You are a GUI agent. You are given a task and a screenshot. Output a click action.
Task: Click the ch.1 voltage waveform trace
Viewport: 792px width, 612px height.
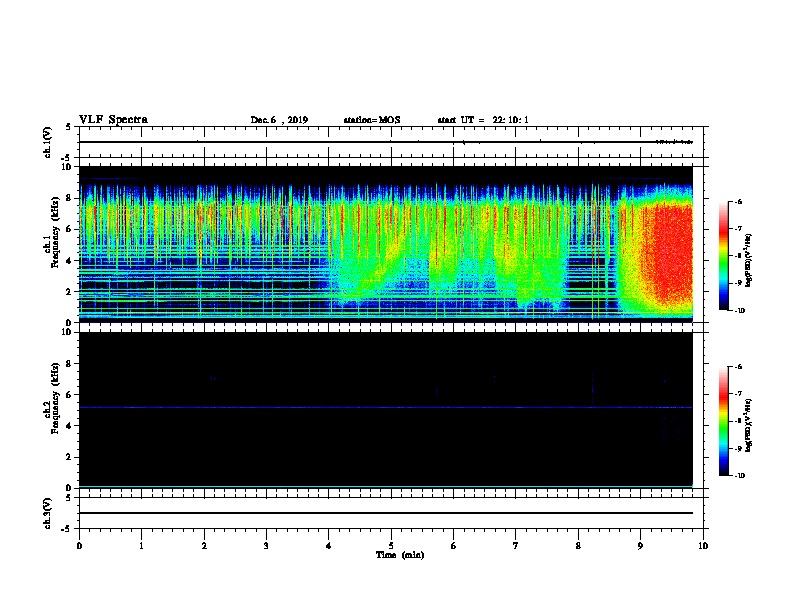tap(385, 142)
